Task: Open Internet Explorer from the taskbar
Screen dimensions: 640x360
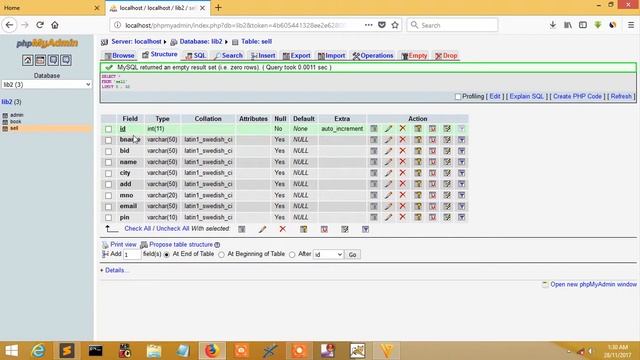Action: click(38, 351)
